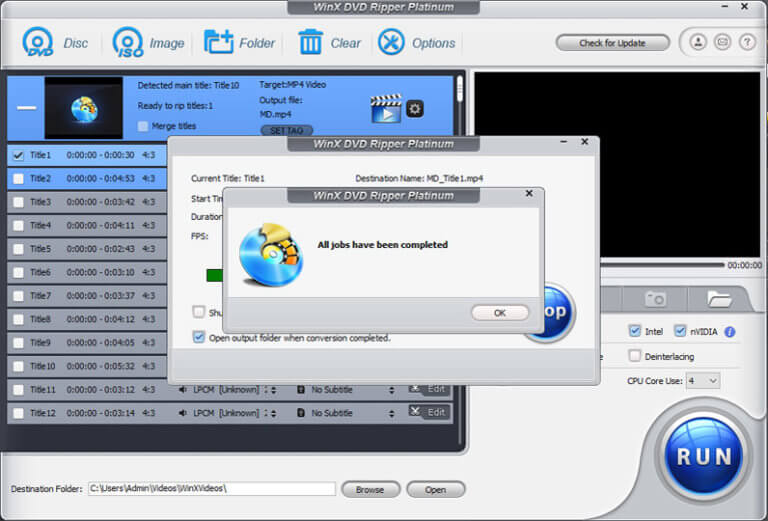The width and height of the screenshot is (768, 521).
Task: Browse for destination folder
Action: point(370,490)
